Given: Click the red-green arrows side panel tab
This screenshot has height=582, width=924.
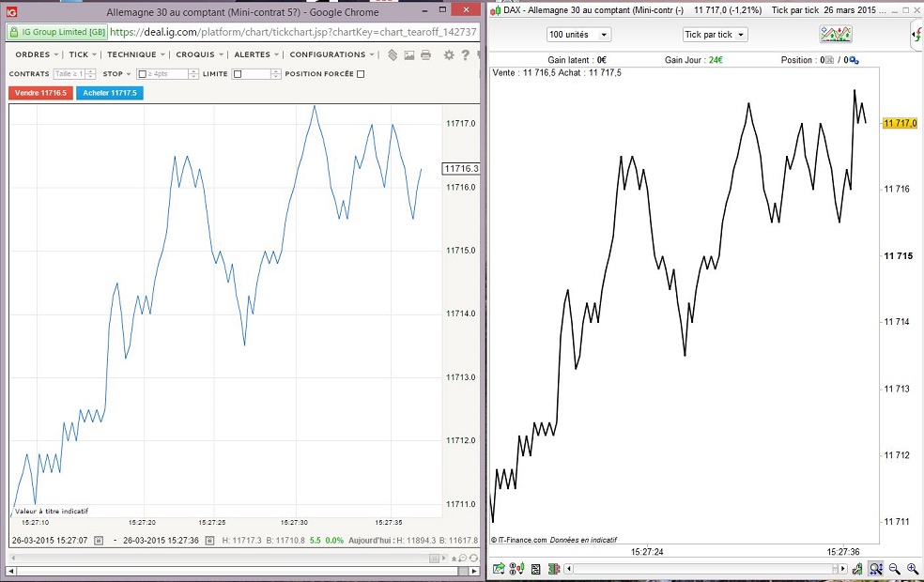Looking at the screenshot, I should click(x=916, y=34).
